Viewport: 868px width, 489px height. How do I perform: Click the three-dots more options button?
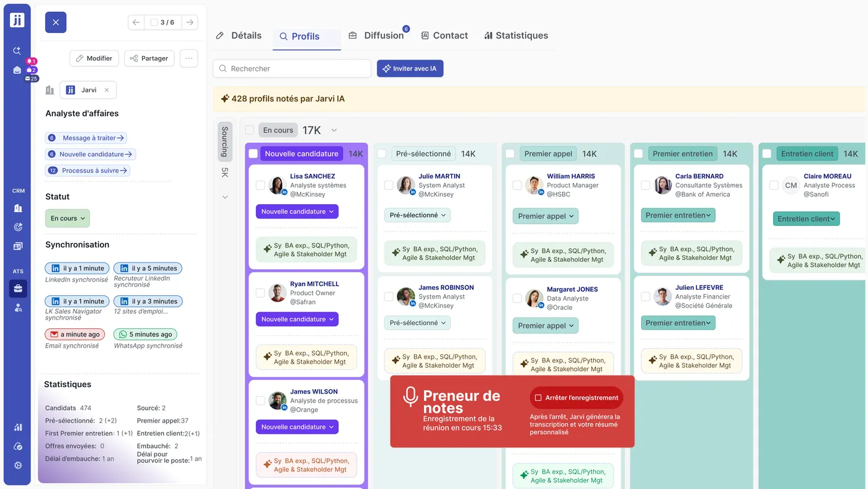pos(189,58)
